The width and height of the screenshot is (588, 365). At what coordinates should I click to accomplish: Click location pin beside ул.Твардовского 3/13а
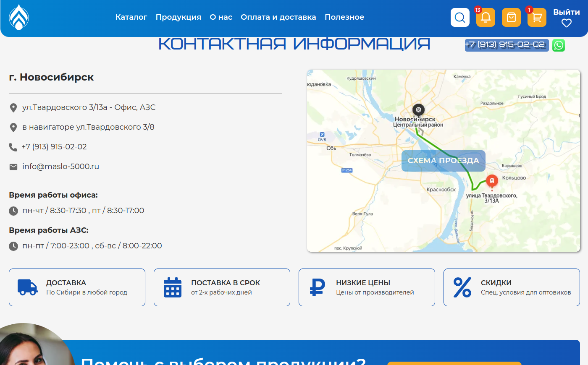tap(13, 108)
